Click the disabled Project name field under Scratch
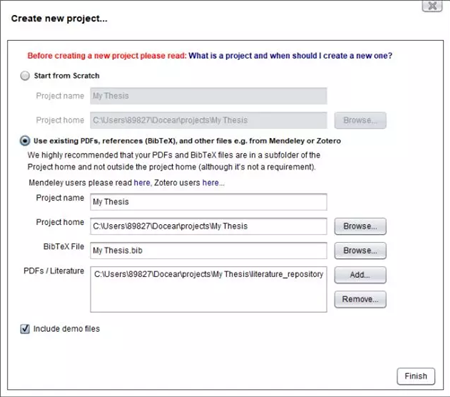 point(208,96)
